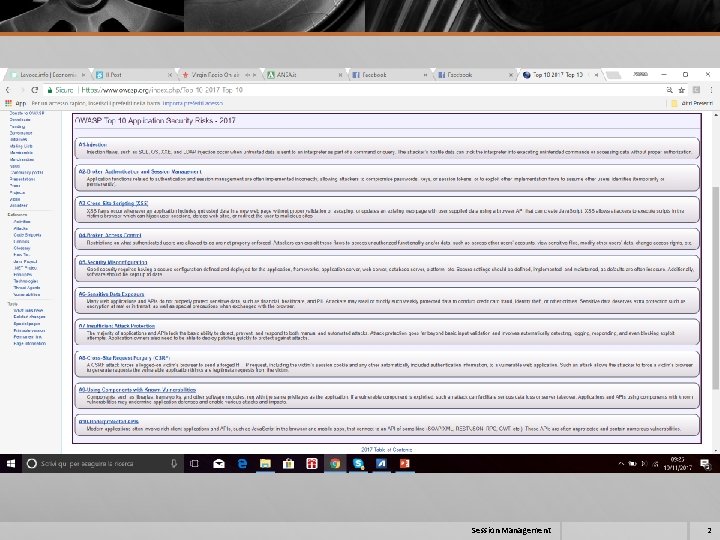
Task: Open Code Snippets in the sidebar
Action: (27, 235)
